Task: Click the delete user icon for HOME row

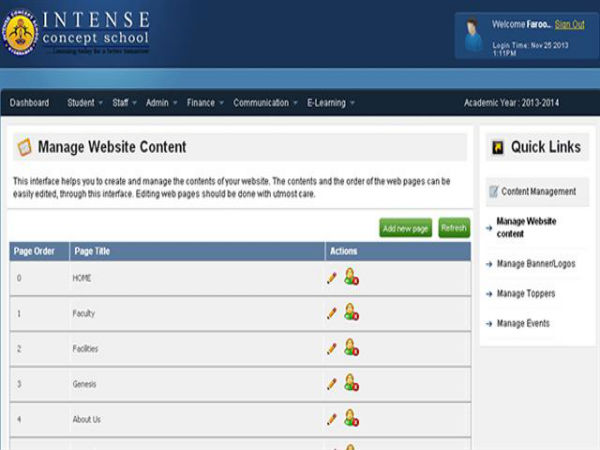Action: click(351, 277)
